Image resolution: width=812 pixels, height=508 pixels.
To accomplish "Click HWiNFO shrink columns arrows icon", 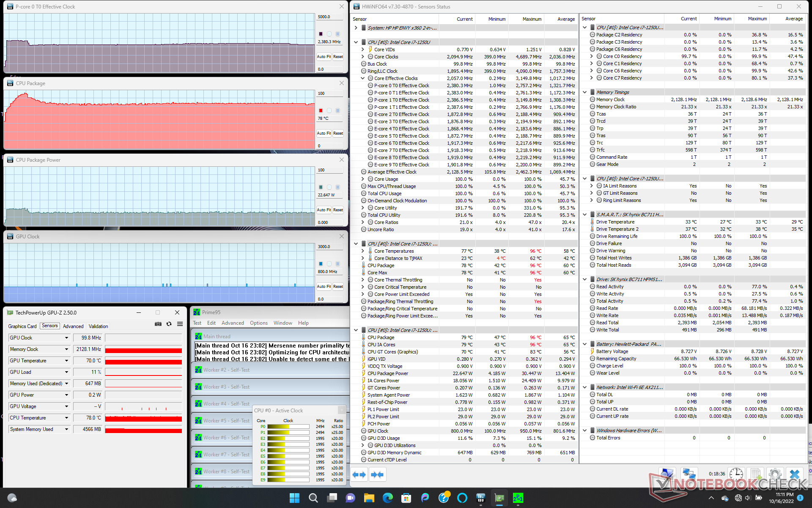I will [377, 475].
